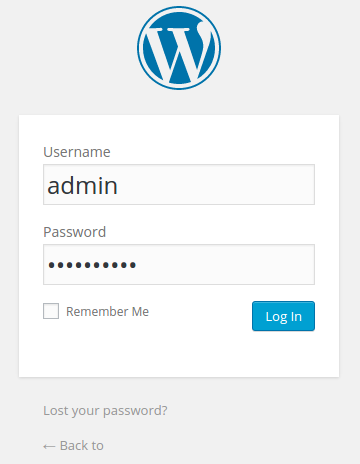Follow the Back to link
This screenshot has width=360, height=464.
pos(73,446)
